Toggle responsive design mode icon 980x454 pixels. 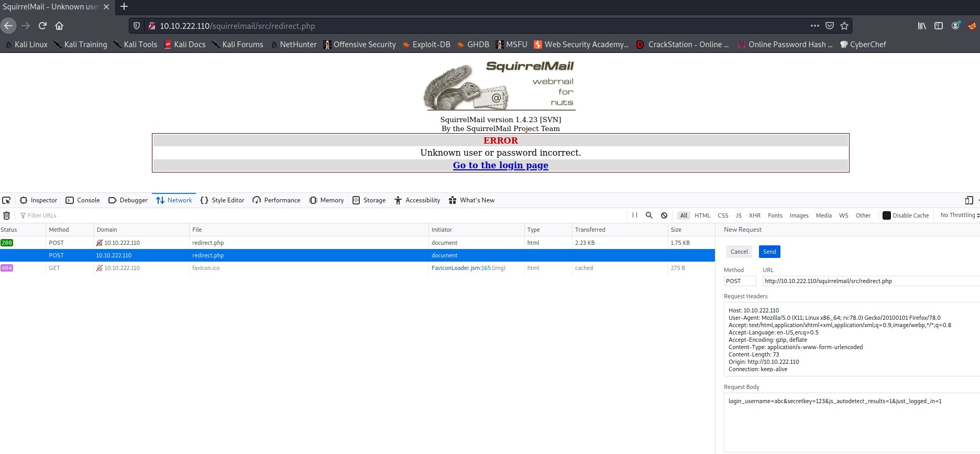click(968, 200)
